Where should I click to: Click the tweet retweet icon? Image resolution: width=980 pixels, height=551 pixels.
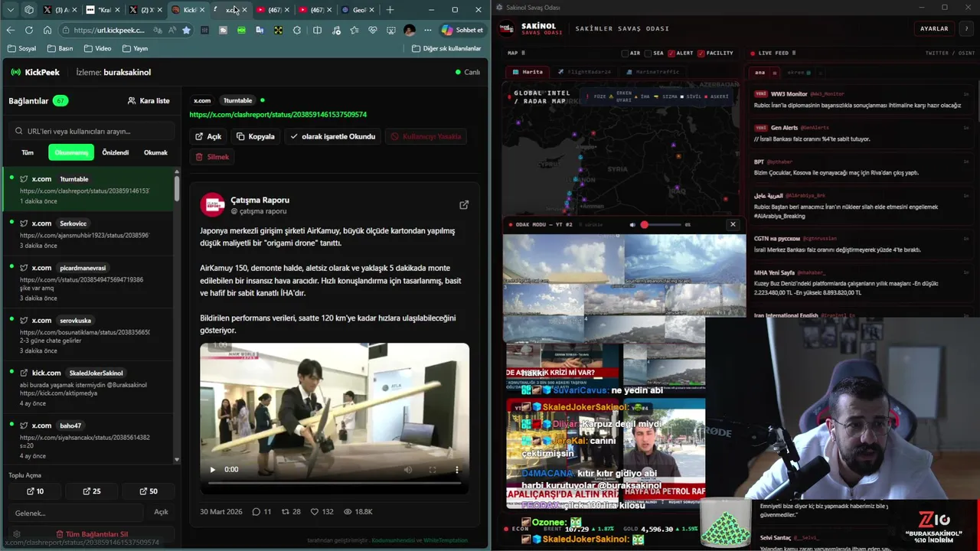click(286, 511)
